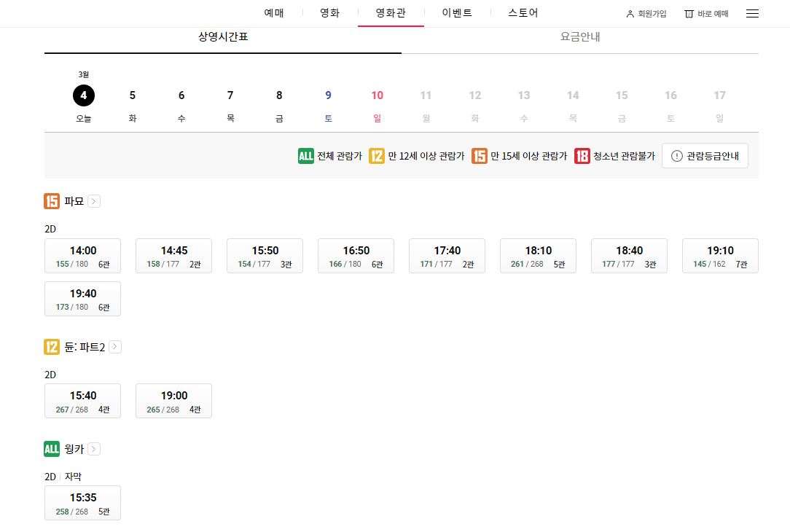
Task: Select the 19:00 둔: 파트2 showtime
Action: (173, 401)
